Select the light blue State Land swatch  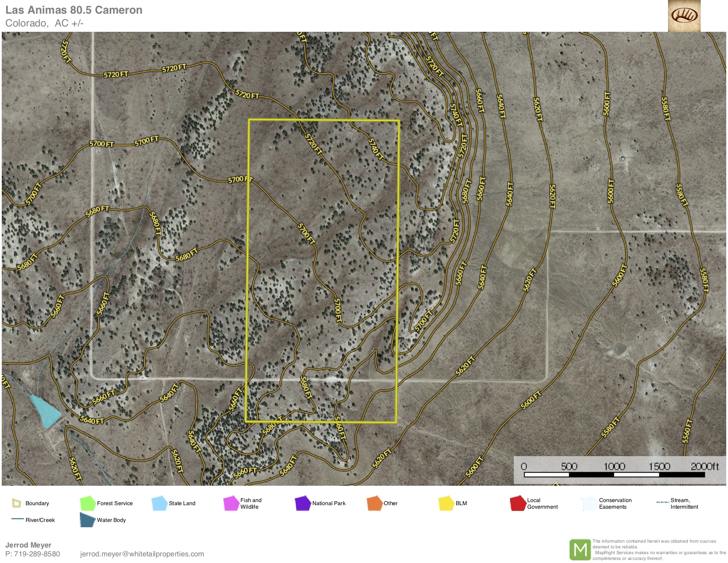[159, 503]
